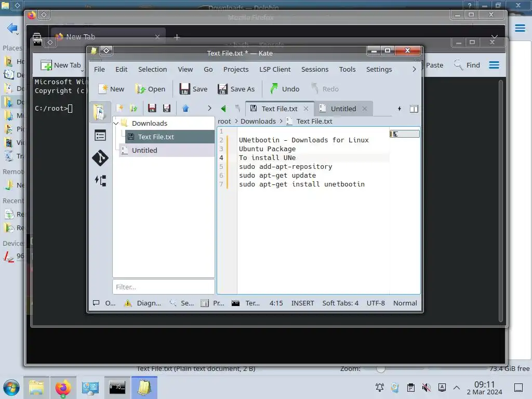Screen dimensions: 532x399
Task: Click the New document button in Kate toolbar
Action: (111, 89)
